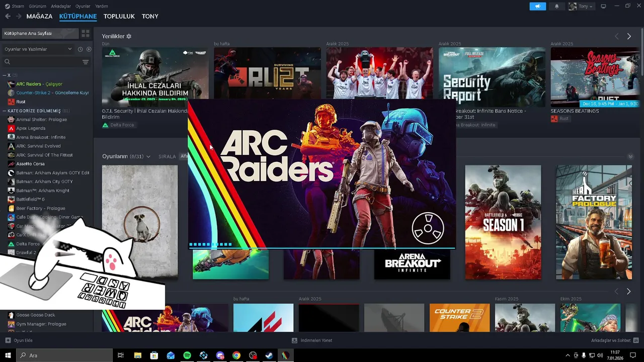Open the notifications bell
Viewport: 644px width, 362px height.
click(x=556, y=6)
